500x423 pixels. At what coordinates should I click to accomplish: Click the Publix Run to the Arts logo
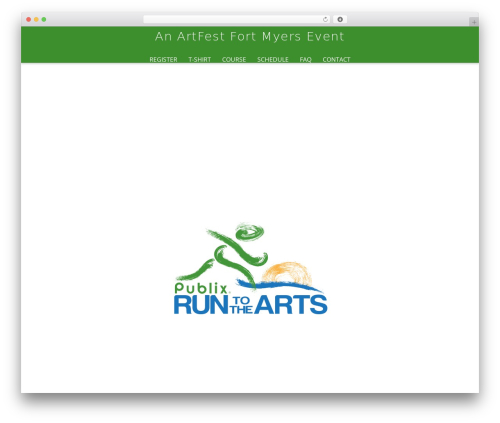point(251,269)
